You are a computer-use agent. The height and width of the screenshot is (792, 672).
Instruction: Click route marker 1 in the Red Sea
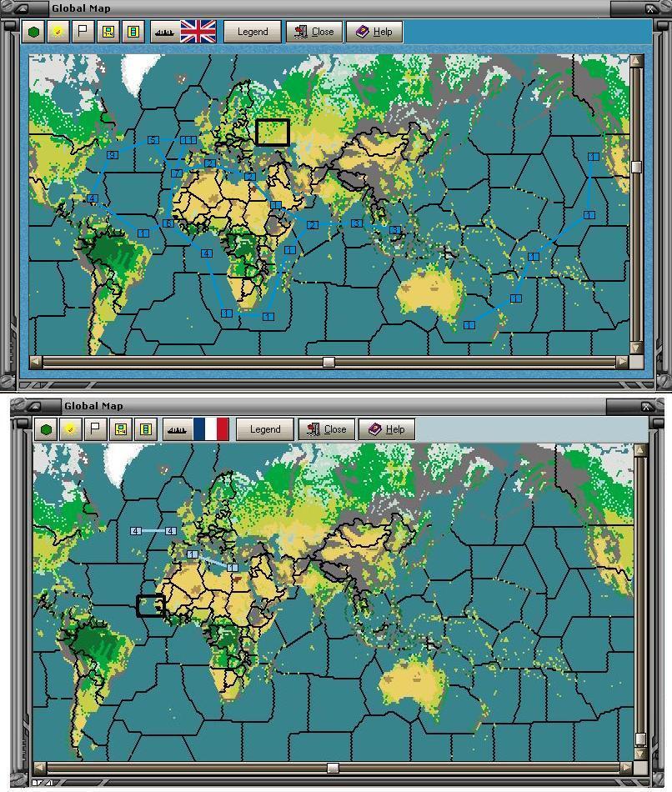pos(275,204)
